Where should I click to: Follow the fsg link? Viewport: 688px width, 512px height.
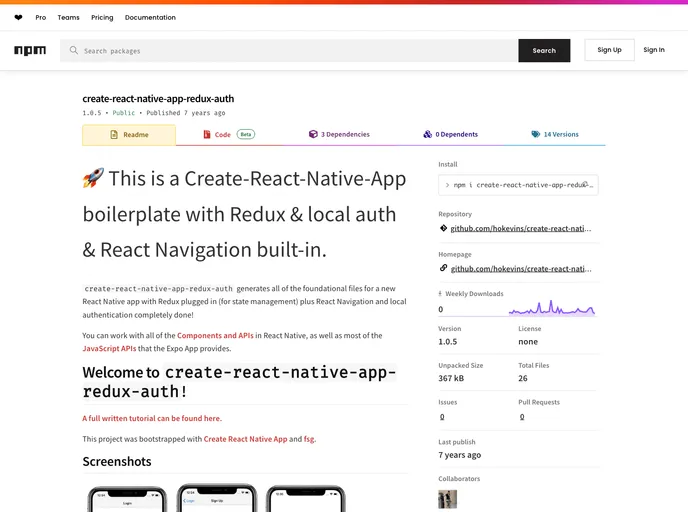pyautogui.click(x=309, y=439)
